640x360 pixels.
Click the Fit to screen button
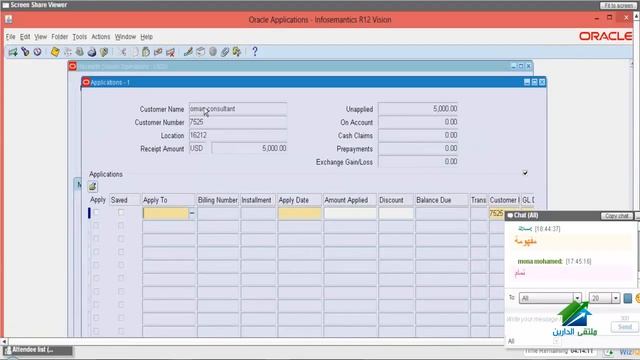pyautogui.click(x=618, y=5)
